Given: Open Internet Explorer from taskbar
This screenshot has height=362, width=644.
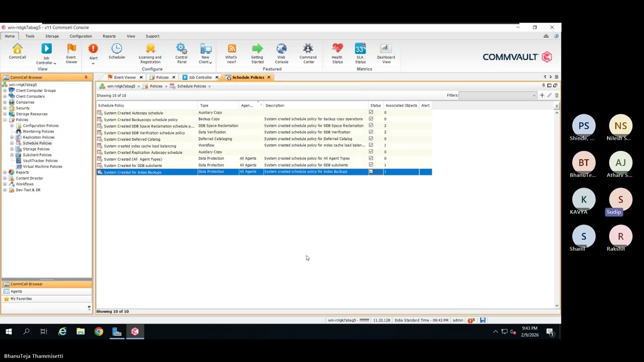Looking at the screenshot, I should click(62, 331).
